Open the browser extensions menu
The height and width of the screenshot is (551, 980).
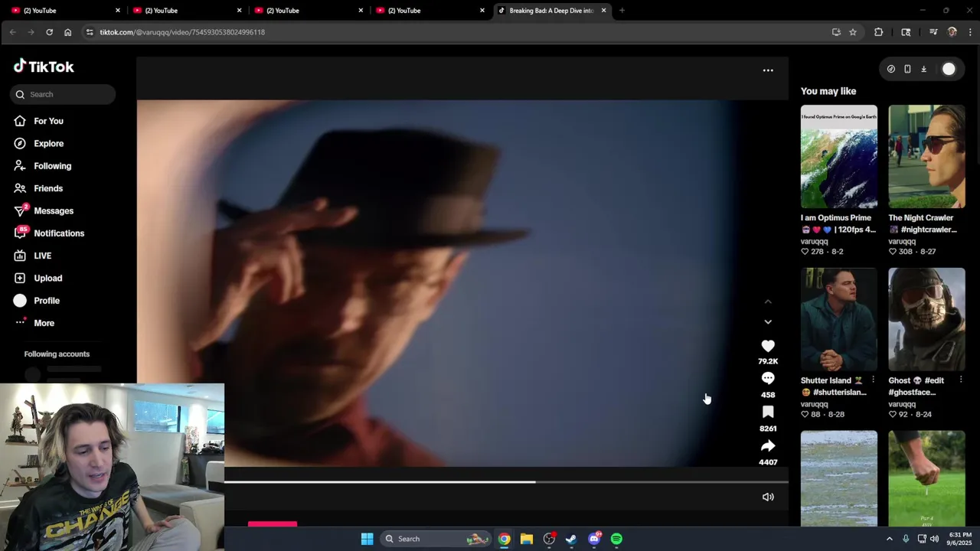[878, 32]
